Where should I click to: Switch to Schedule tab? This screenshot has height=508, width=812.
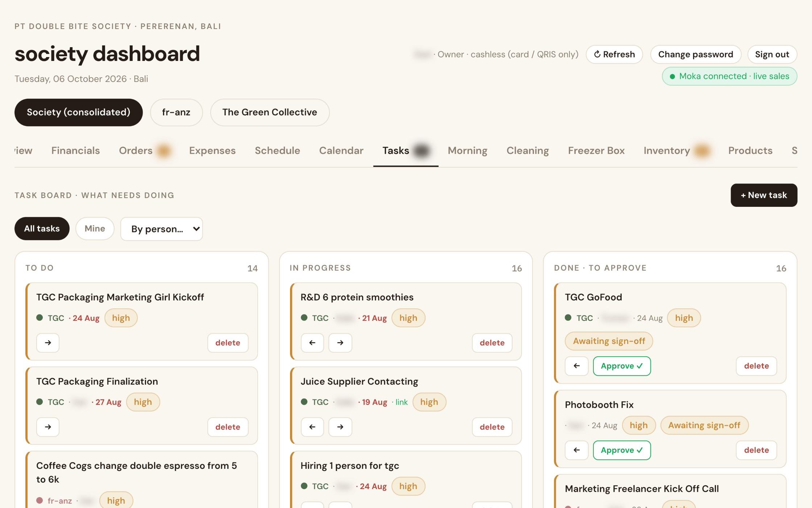click(x=277, y=151)
